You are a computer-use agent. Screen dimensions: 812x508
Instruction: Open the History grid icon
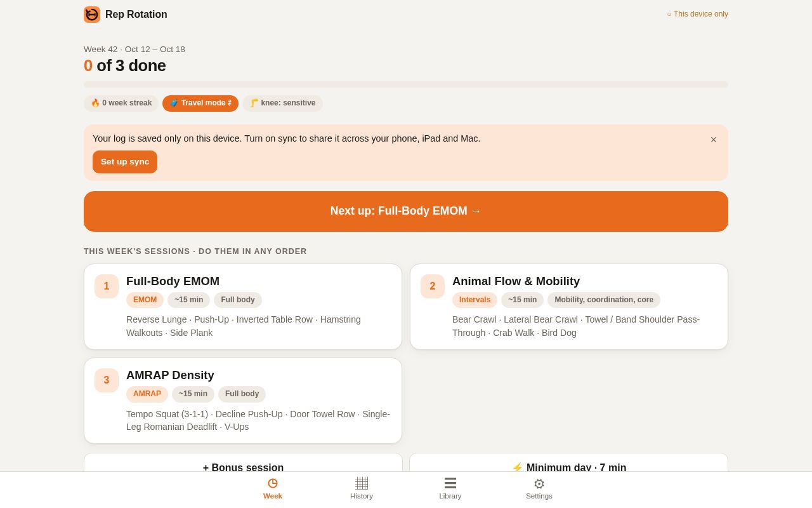tap(362, 483)
